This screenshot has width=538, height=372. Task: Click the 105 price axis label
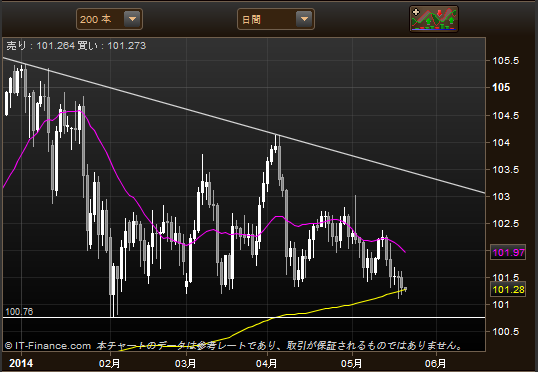[501, 88]
